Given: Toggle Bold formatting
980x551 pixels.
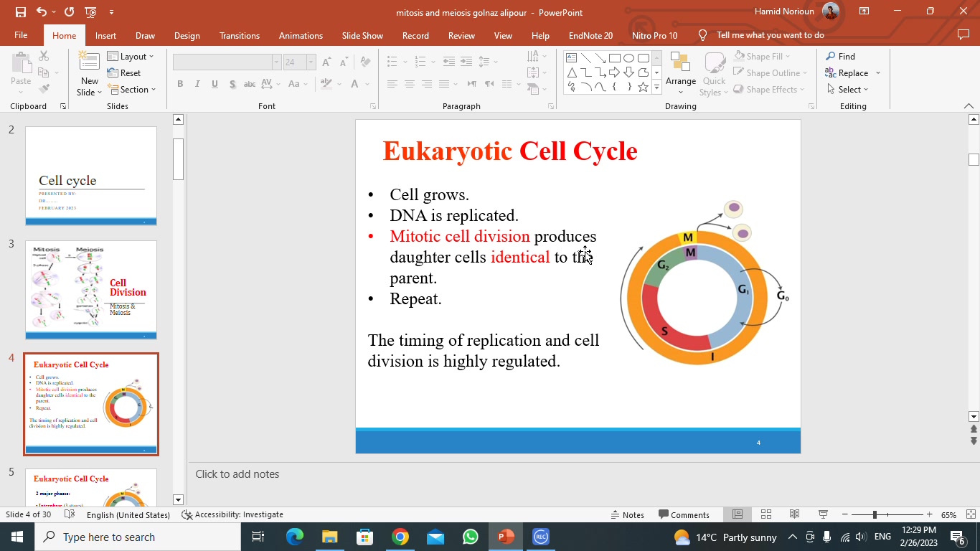Looking at the screenshot, I should click(180, 84).
